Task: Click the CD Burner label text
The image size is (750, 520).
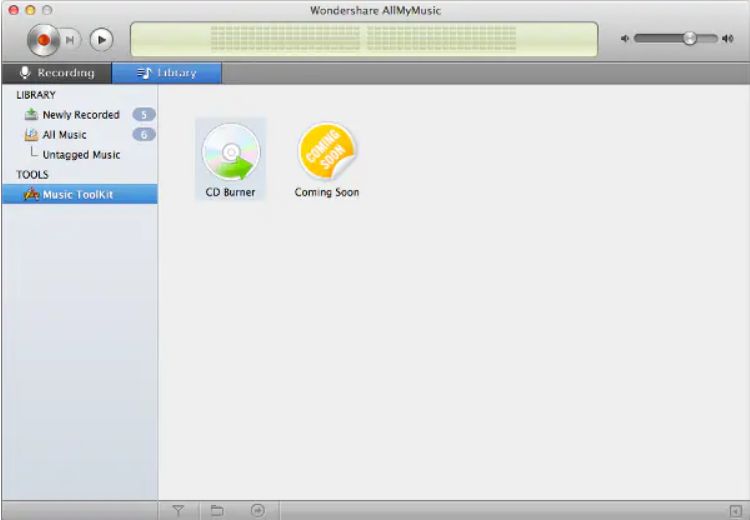Action: pyautogui.click(x=231, y=192)
